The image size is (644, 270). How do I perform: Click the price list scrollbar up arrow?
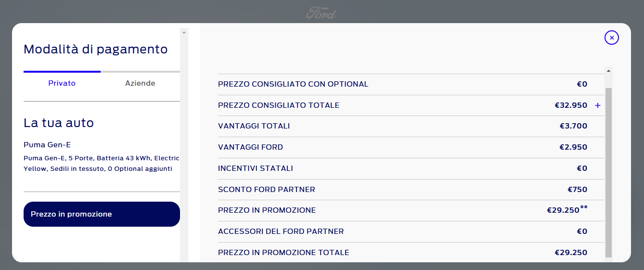[x=608, y=71]
